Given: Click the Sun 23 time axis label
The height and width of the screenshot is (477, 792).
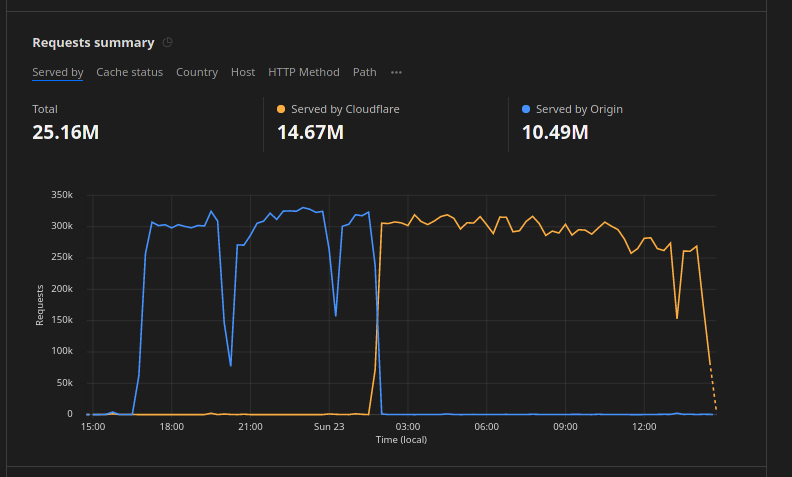Looking at the screenshot, I should click(x=329, y=427).
